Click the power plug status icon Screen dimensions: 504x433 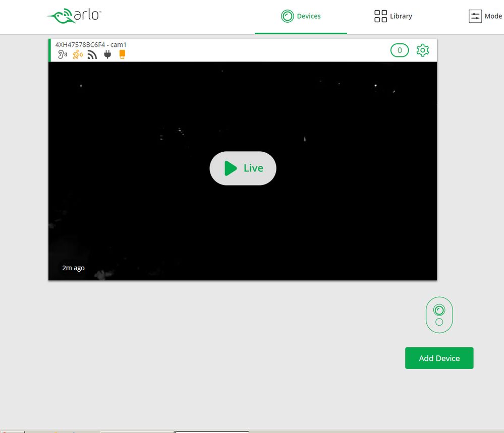[107, 54]
